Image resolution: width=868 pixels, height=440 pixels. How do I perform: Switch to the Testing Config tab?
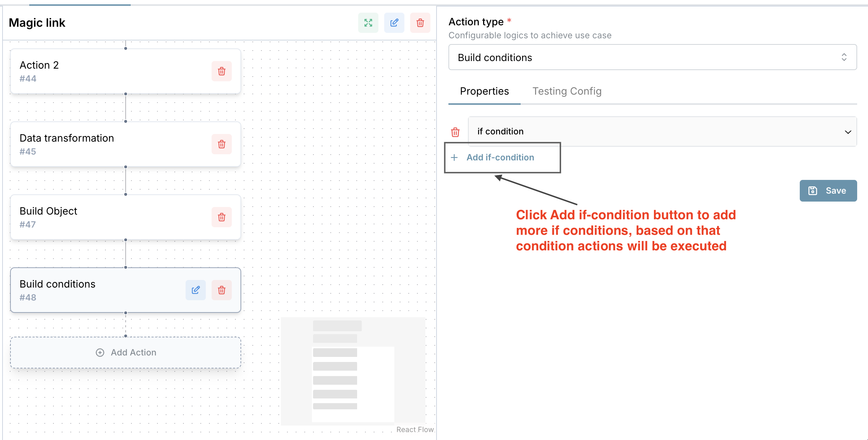[567, 91]
